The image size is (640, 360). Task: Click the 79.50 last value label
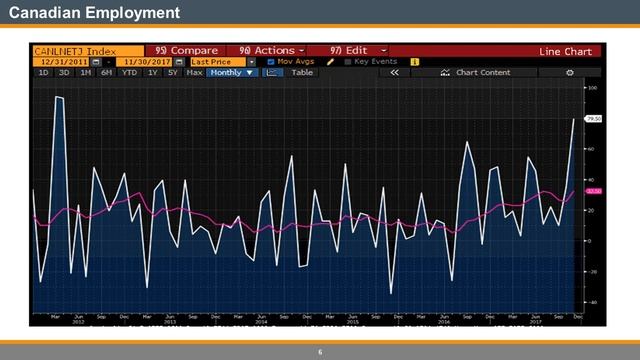[x=593, y=119]
